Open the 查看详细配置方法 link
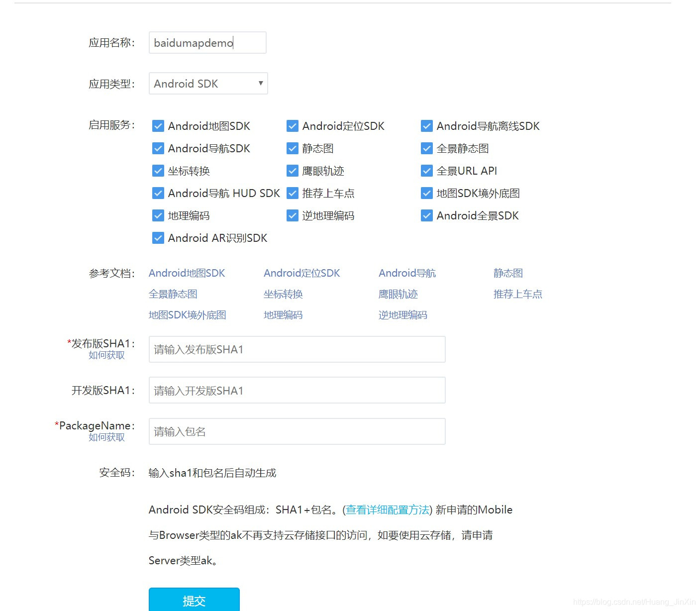The height and width of the screenshot is (611, 700). (x=388, y=510)
